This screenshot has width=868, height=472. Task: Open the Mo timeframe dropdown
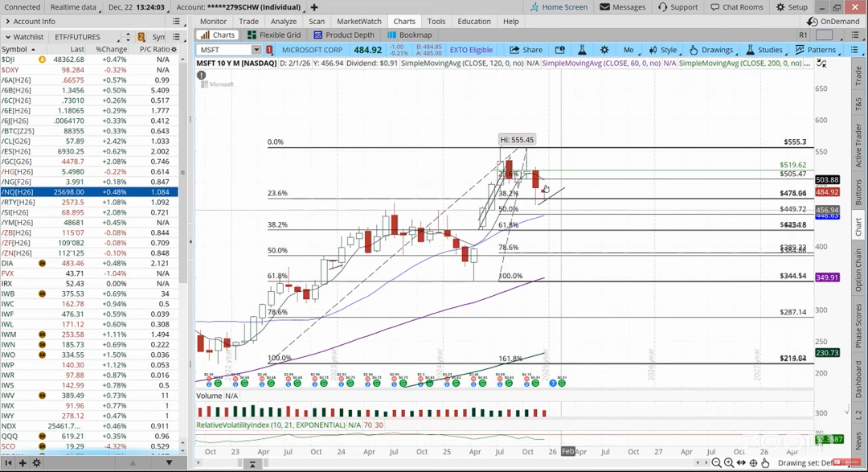(x=631, y=50)
